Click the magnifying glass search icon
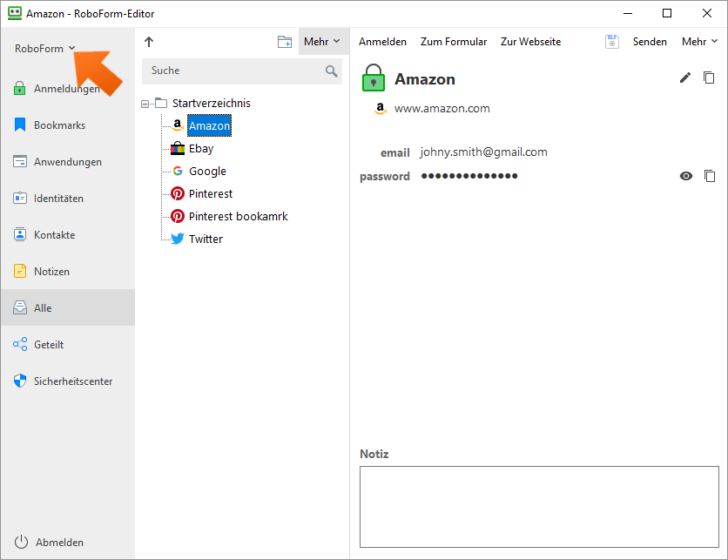This screenshot has width=728, height=560. pyautogui.click(x=331, y=71)
